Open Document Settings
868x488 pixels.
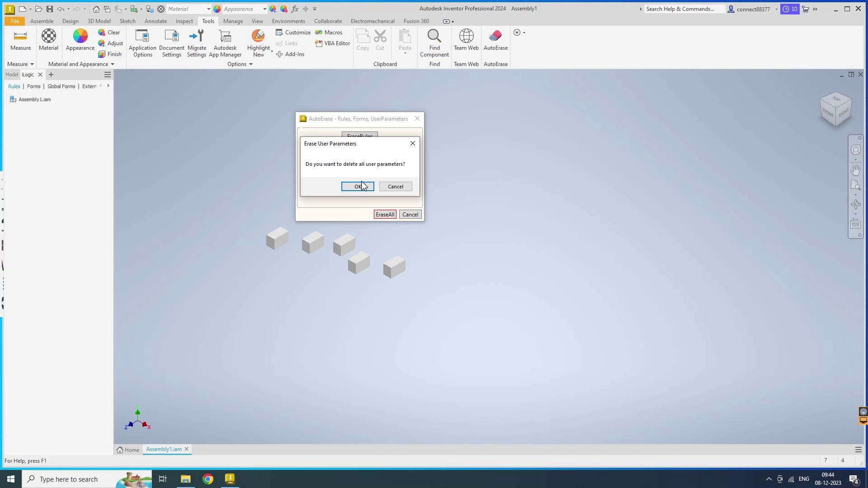click(x=171, y=43)
